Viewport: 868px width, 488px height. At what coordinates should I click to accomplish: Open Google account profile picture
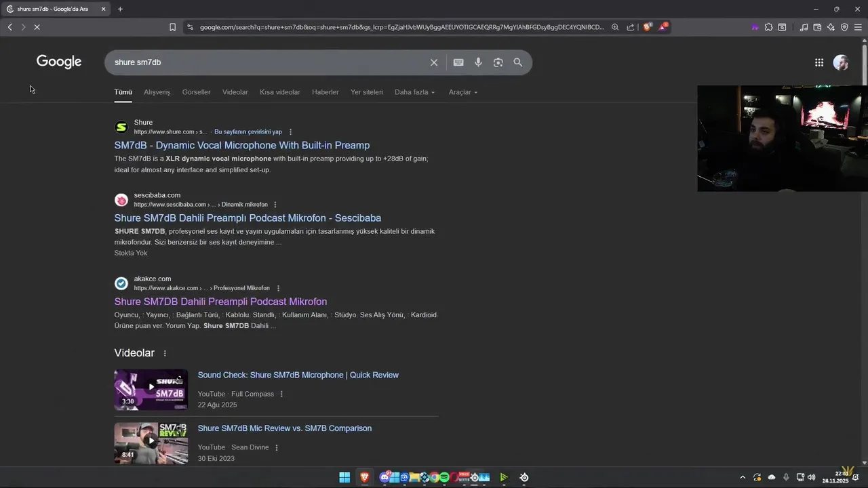[841, 62]
